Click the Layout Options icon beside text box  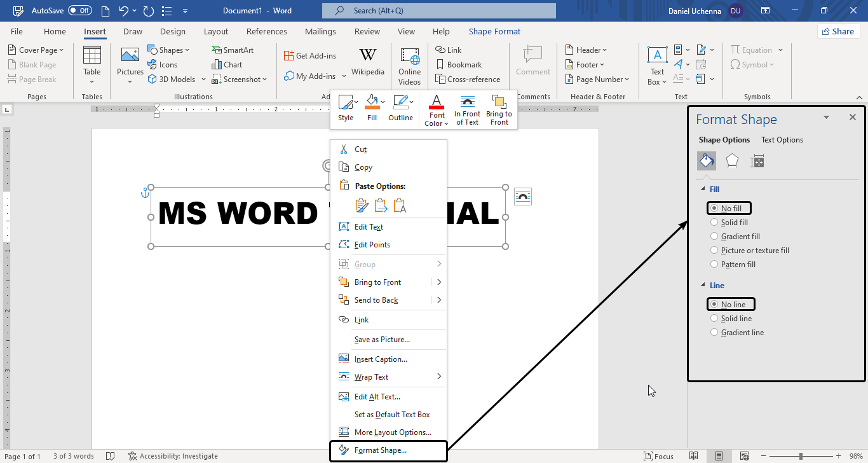[x=522, y=197]
